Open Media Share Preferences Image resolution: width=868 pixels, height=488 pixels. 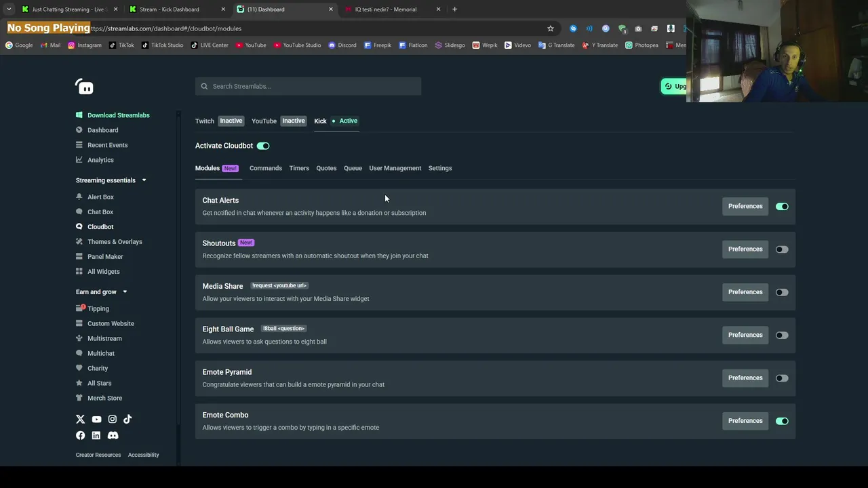point(745,292)
